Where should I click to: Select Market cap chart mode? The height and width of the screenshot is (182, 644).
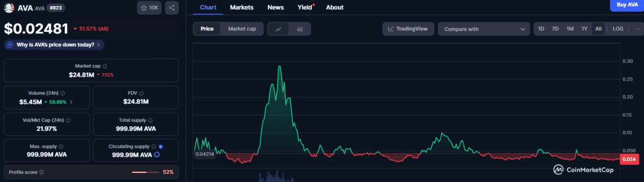coord(242,29)
